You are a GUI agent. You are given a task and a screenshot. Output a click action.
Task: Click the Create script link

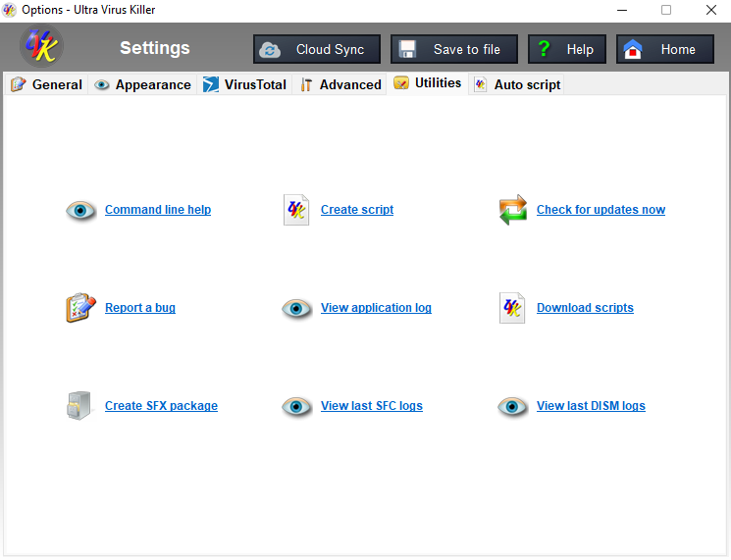[357, 210]
